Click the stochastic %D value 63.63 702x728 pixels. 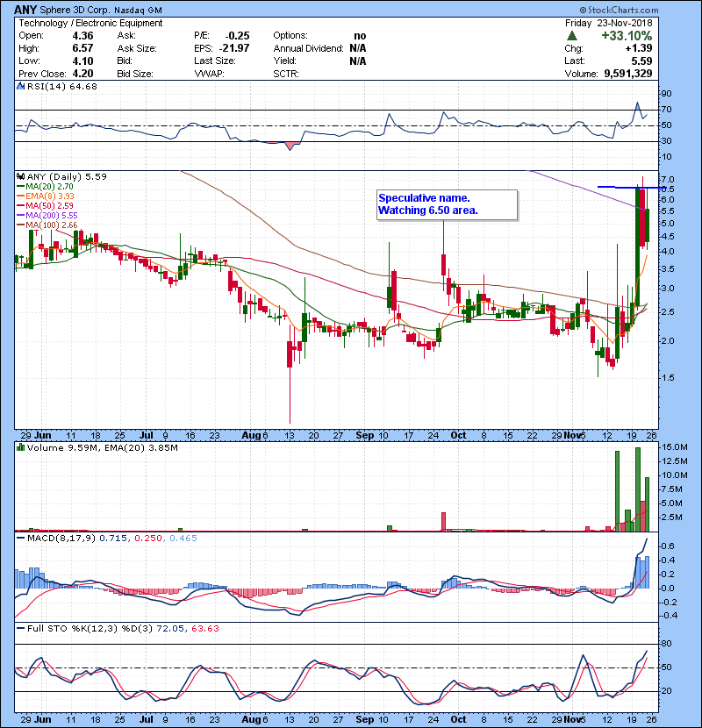(x=204, y=628)
